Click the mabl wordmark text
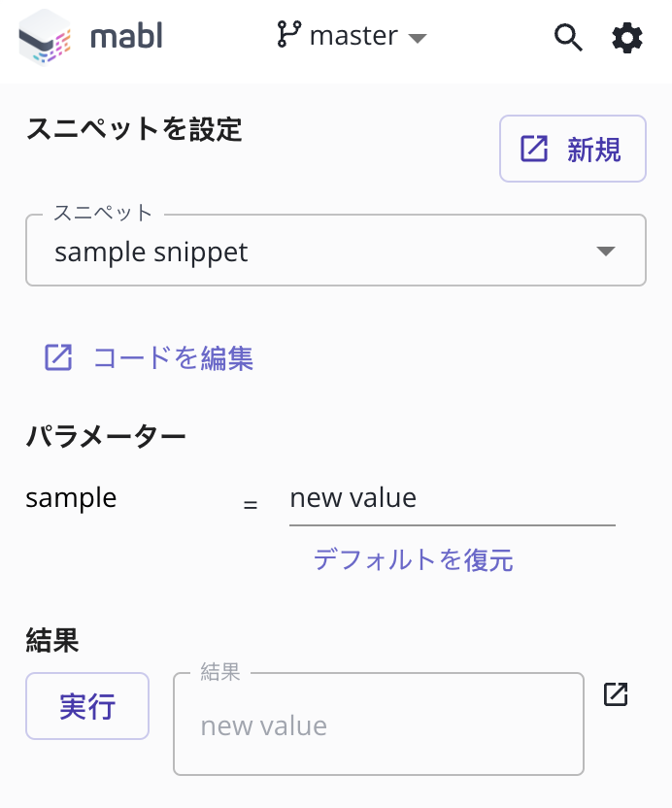Viewport: 672px width, 808px height. (x=127, y=36)
